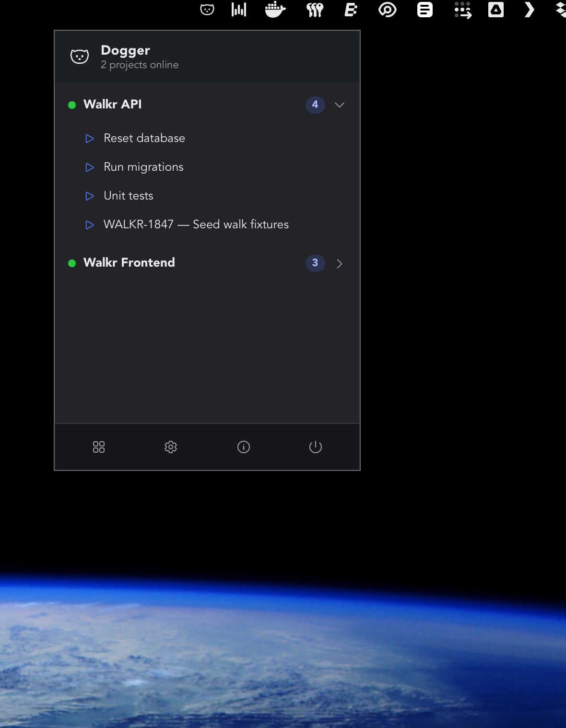Open settings gear in Dogger footer

pos(171,447)
